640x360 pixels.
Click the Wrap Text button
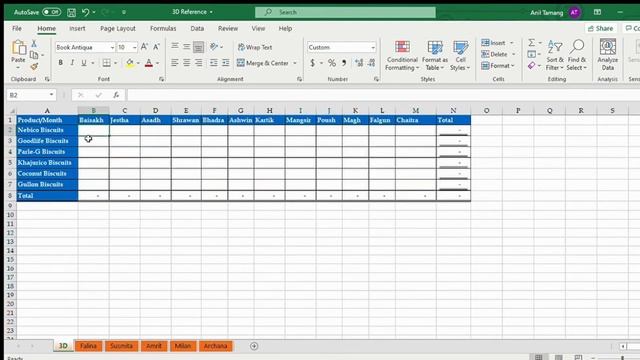(x=255, y=47)
